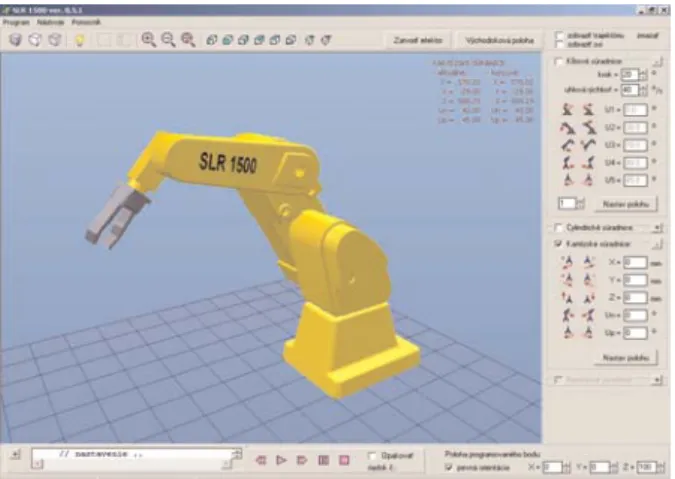Image resolution: width=675 pixels, height=479 pixels.
Task: Select the second wireframe cube view icon
Action: tap(35, 40)
